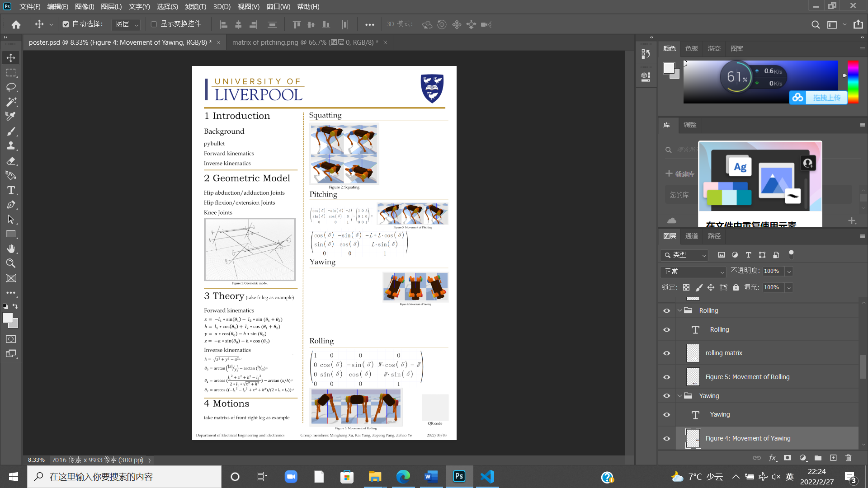Collapse the Yawing group folder

tap(679, 395)
